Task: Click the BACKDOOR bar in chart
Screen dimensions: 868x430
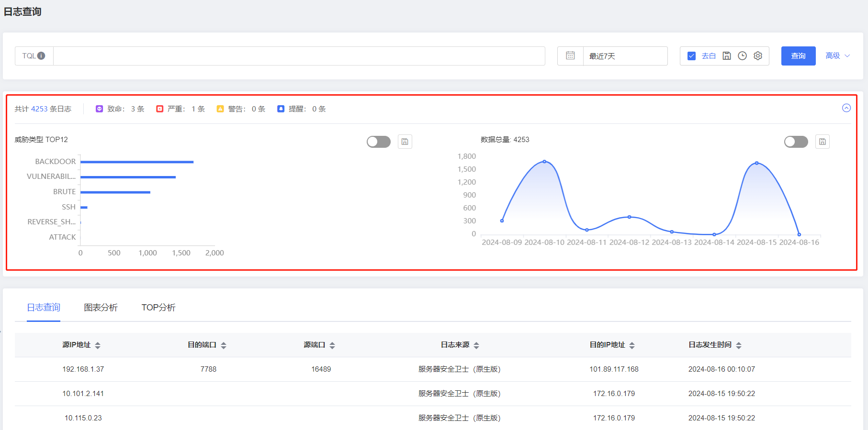Action: [x=137, y=162]
